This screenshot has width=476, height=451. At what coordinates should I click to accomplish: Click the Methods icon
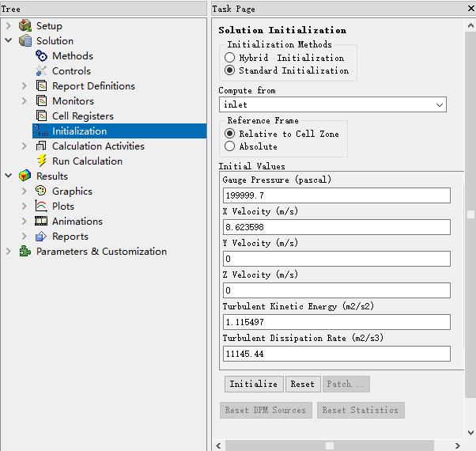[x=41, y=55]
